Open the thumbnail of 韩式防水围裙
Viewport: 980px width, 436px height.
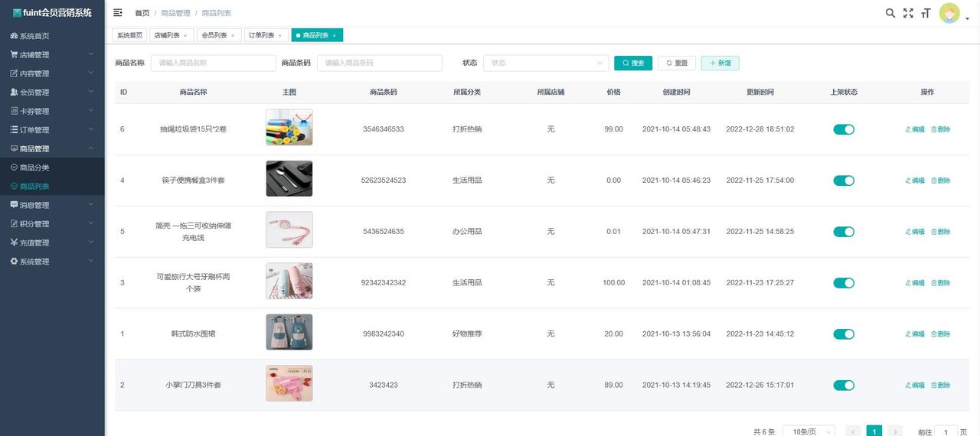[x=289, y=332]
